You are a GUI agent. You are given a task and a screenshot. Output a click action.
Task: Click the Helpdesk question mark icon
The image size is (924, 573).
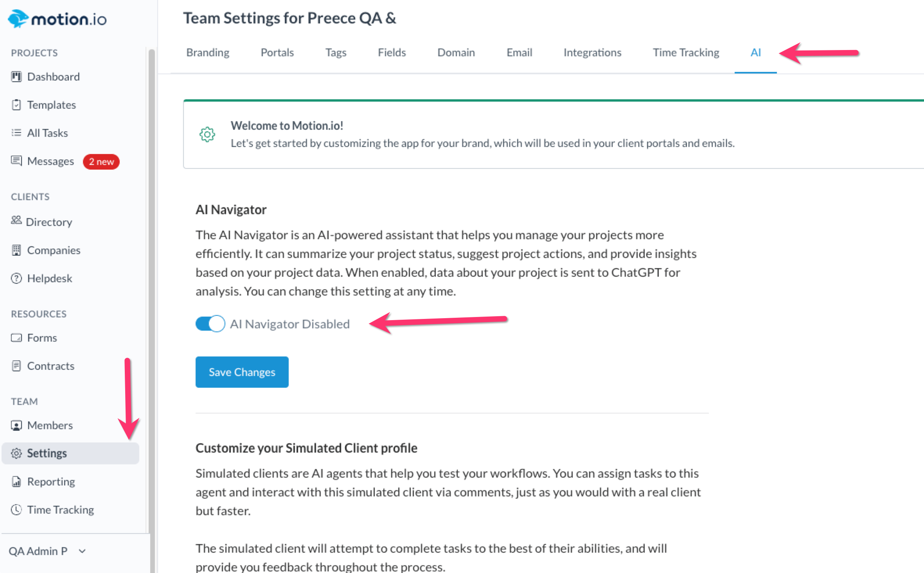tap(16, 278)
